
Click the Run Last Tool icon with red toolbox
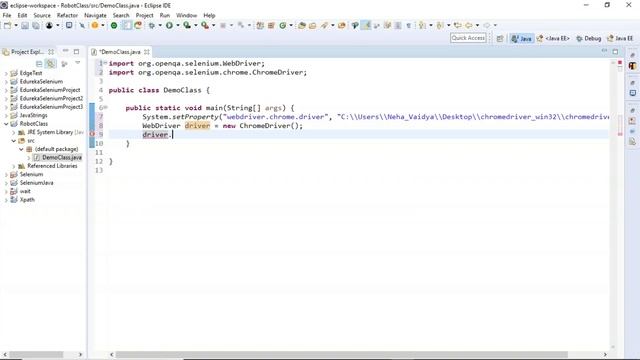click(x=205, y=25)
